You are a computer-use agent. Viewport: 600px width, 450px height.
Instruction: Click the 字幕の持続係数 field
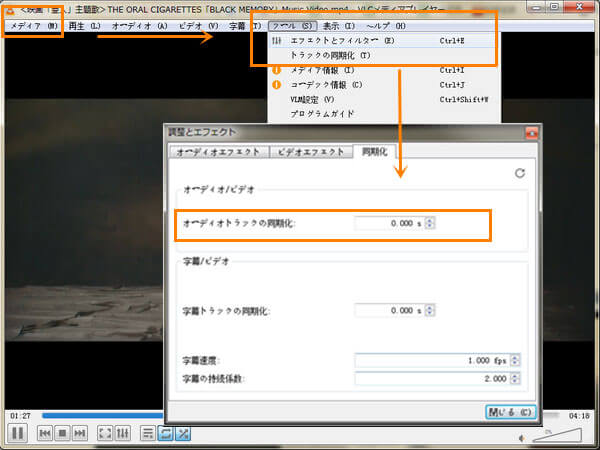pyautogui.click(x=432, y=378)
